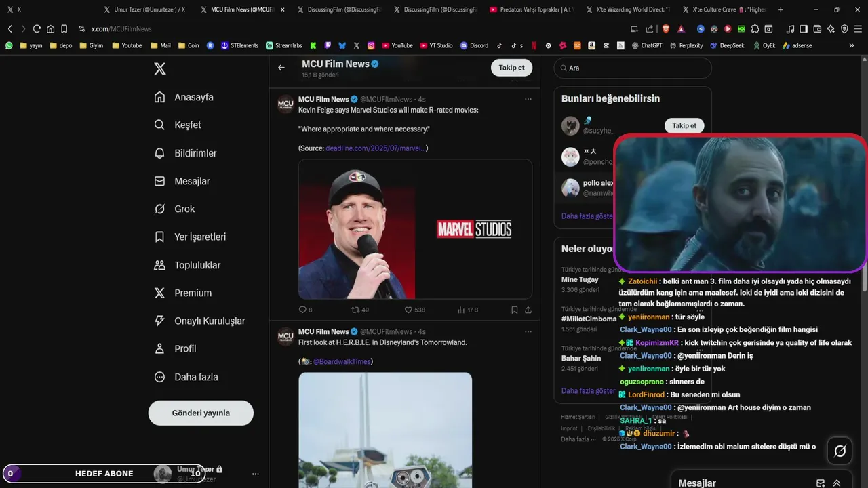Open the floating Grok button bottom right

pyautogui.click(x=840, y=451)
